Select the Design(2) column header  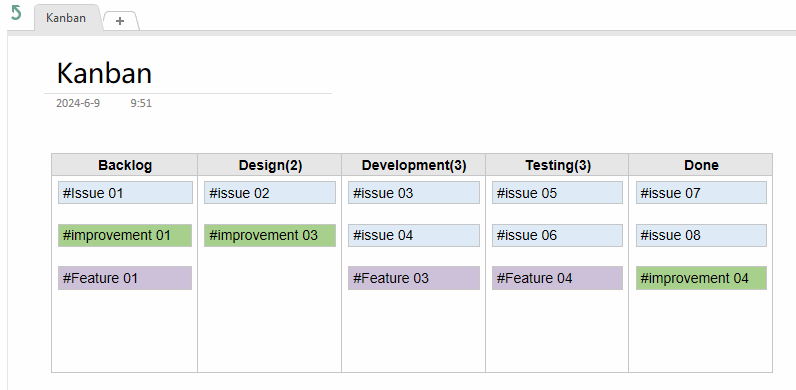270,165
